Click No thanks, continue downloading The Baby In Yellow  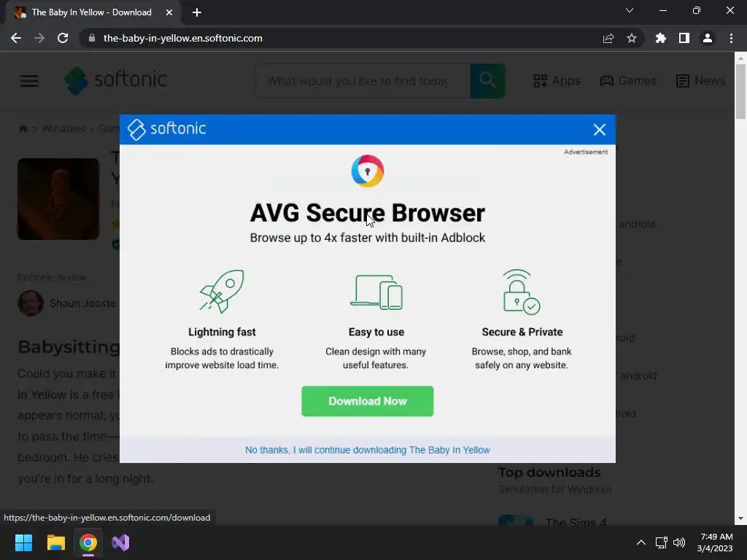click(368, 450)
